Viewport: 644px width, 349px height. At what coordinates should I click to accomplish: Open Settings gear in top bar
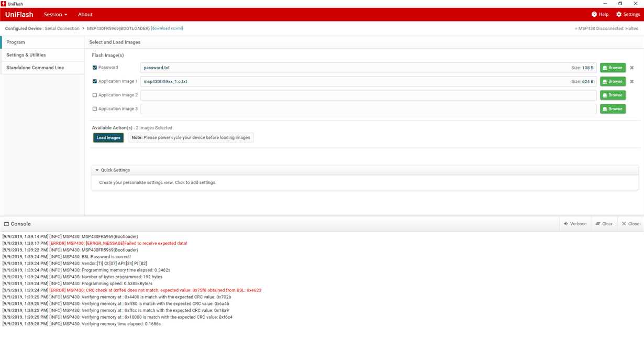point(628,14)
